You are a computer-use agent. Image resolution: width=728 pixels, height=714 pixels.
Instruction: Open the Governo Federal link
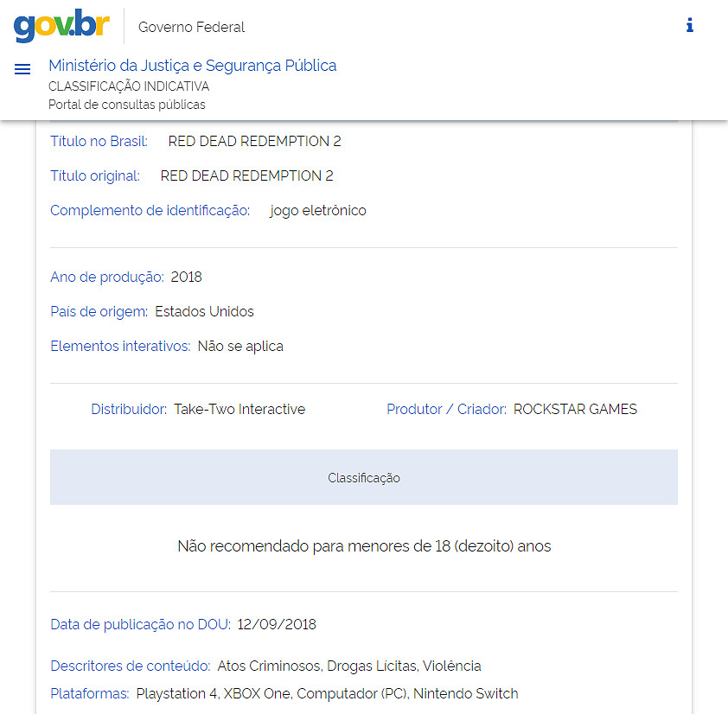pyautogui.click(x=191, y=27)
